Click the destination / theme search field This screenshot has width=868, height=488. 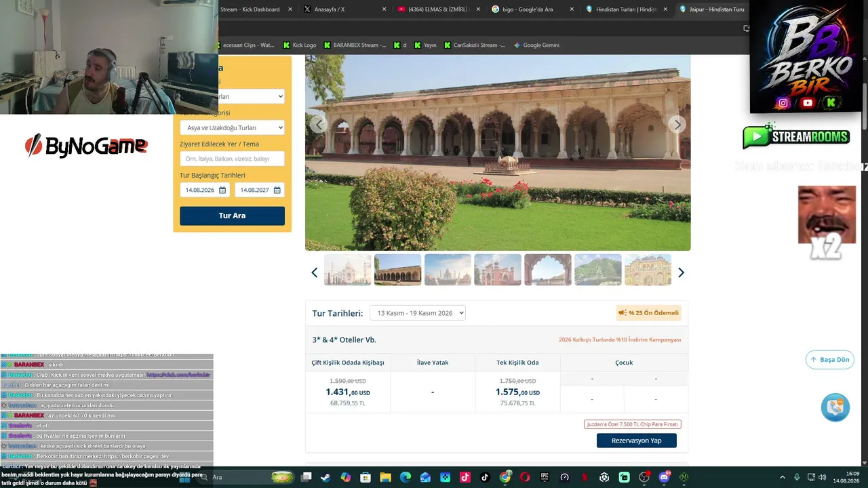pos(232,159)
